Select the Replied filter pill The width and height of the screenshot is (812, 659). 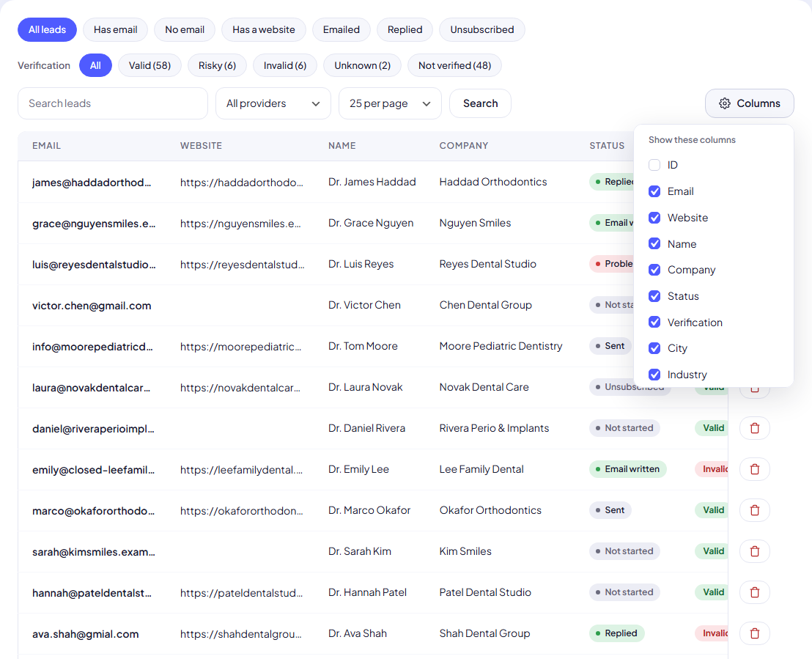tap(405, 29)
